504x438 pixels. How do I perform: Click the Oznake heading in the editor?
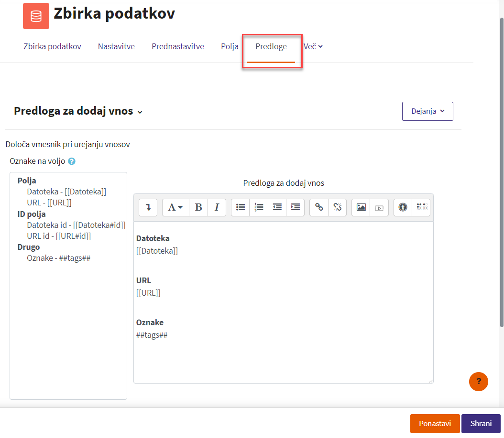(150, 322)
